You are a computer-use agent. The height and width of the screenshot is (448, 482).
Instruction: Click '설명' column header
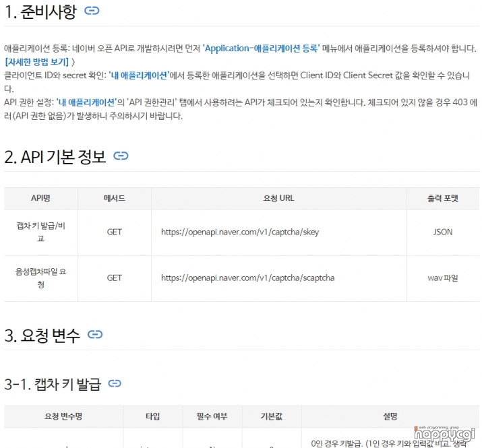[x=390, y=416]
